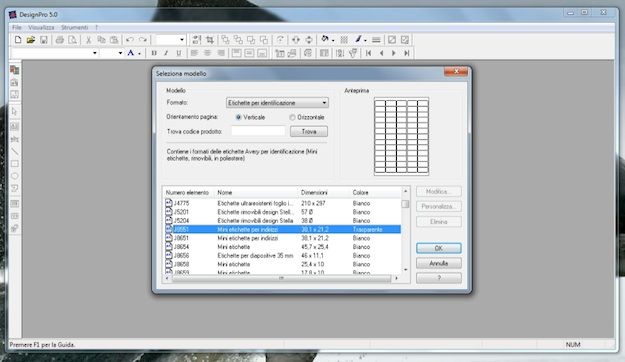The height and width of the screenshot is (362, 625).
Task: Click the Undo arrow icon
Action: tap(130, 40)
